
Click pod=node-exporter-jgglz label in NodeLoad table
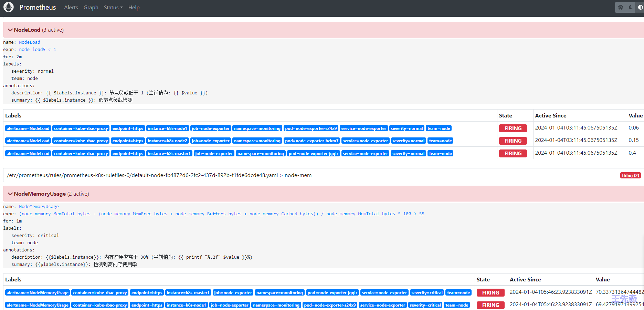(314, 154)
